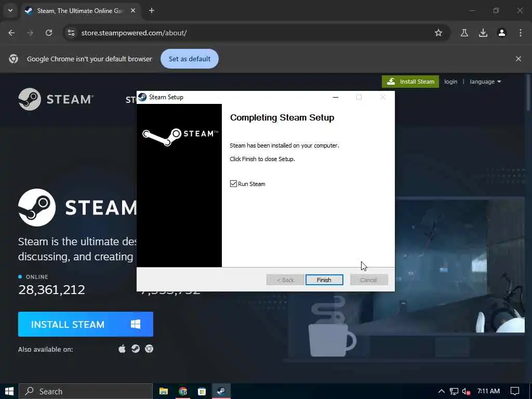Click the Steam Setup title bar icon
The height and width of the screenshot is (399, 532).
coord(142,97)
